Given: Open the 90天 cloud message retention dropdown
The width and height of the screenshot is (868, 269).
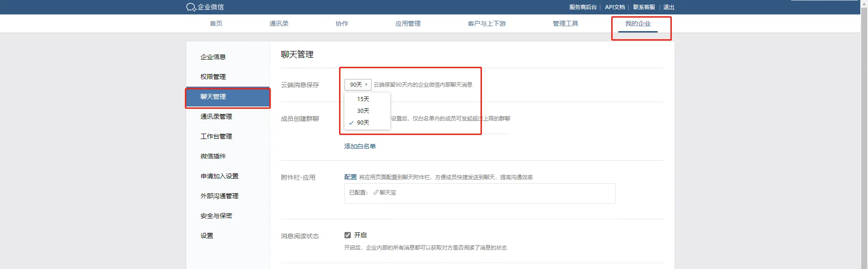Looking at the screenshot, I should coord(358,85).
